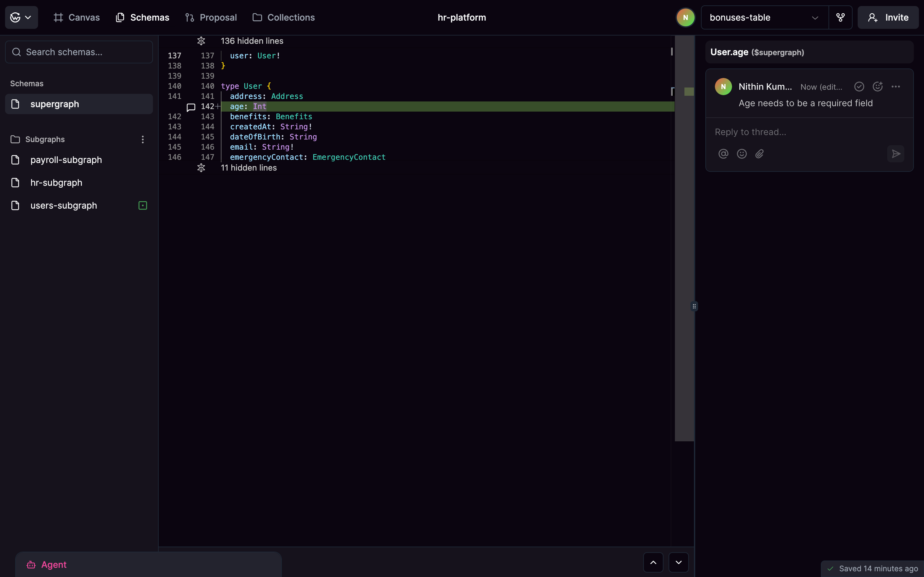924x577 pixels.
Task: Click the Invite button
Action: click(888, 17)
